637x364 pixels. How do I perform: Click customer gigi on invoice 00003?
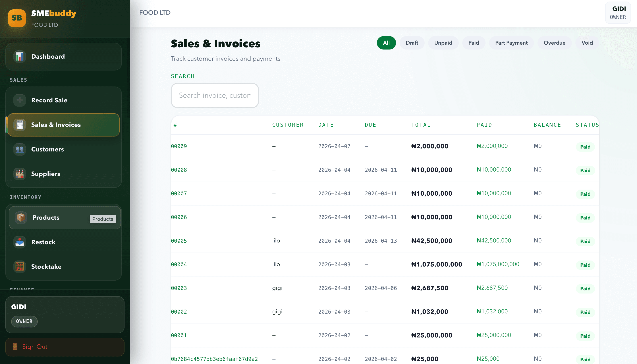tap(277, 288)
